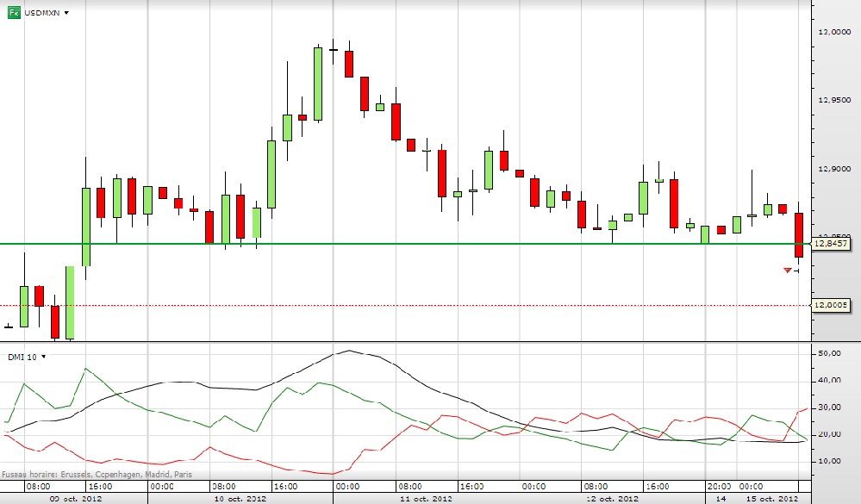Select the 12,0005 price level label
The image size is (861, 504).
point(833,305)
